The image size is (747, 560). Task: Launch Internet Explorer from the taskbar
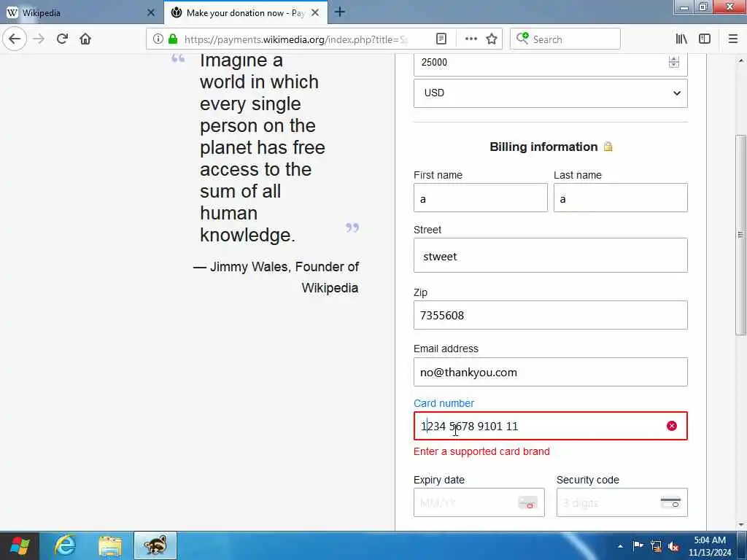click(65, 545)
